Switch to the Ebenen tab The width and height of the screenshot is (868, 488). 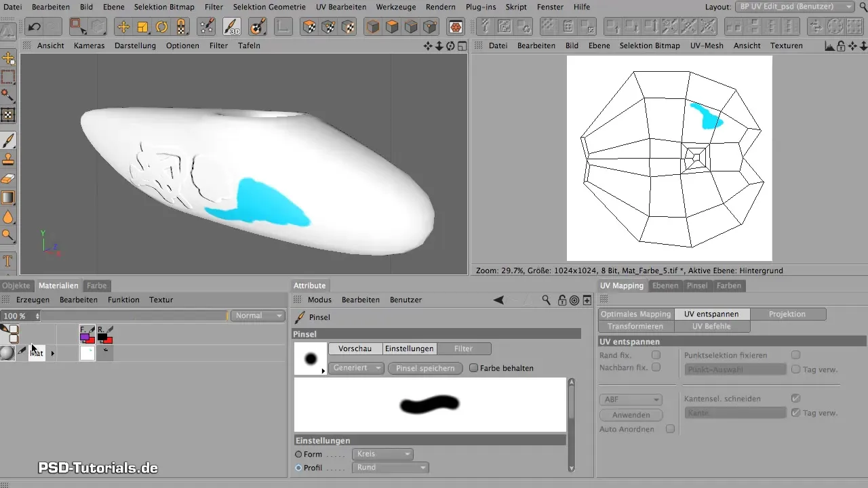point(665,285)
